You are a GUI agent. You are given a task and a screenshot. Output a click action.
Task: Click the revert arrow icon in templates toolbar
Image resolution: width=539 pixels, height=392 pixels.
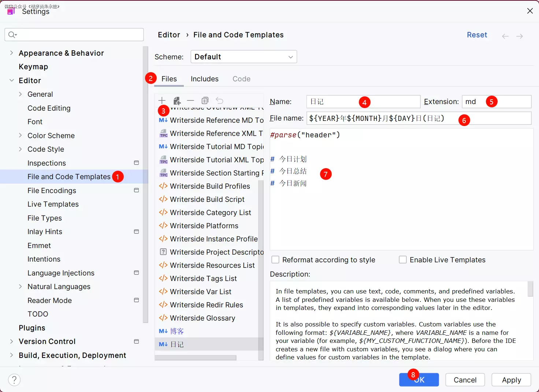(219, 100)
